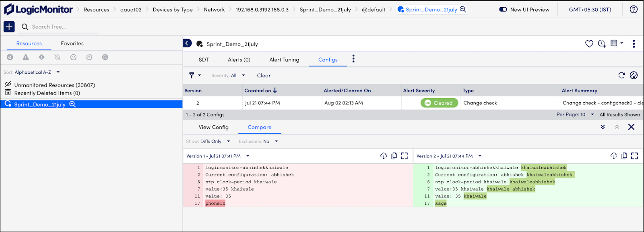Image resolution: width=644 pixels, height=232 pixels.
Task: Toggle the New UI Preview switch
Action: pyautogui.click(x=503, y=9)
